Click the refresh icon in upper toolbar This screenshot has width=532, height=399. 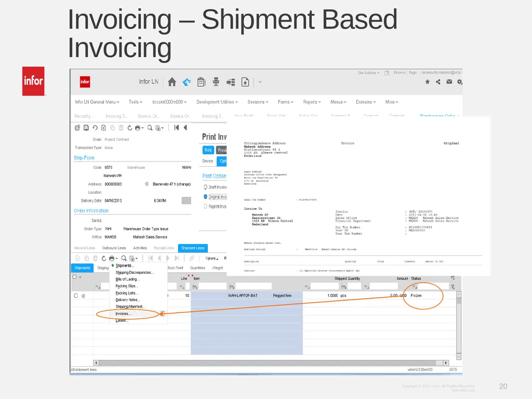point(129,128)
